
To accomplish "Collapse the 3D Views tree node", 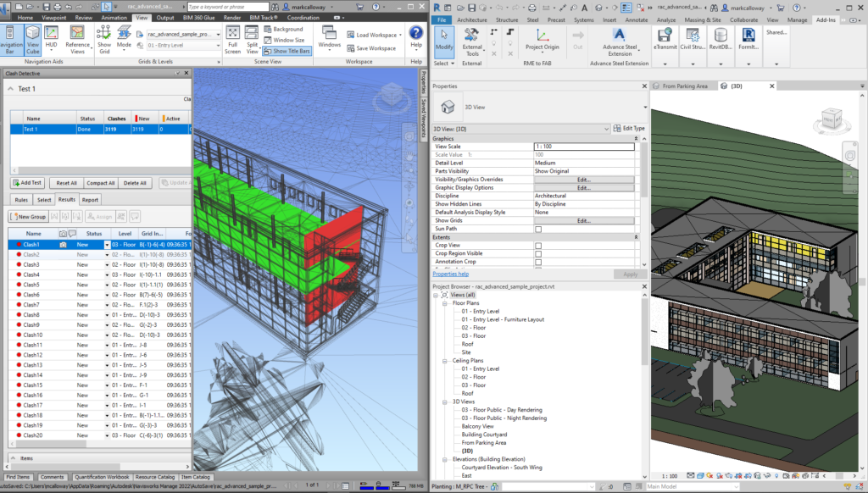I will point(444,402).
